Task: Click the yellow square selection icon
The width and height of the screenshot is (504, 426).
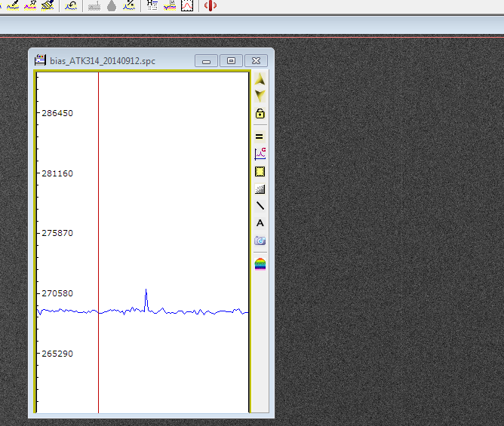Action: (x=260, y=172)
